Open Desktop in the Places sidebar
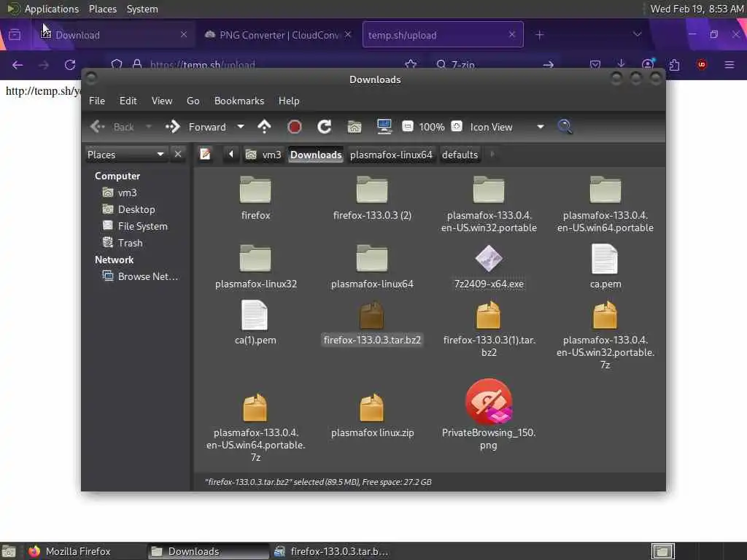 (x=128, y=209)
